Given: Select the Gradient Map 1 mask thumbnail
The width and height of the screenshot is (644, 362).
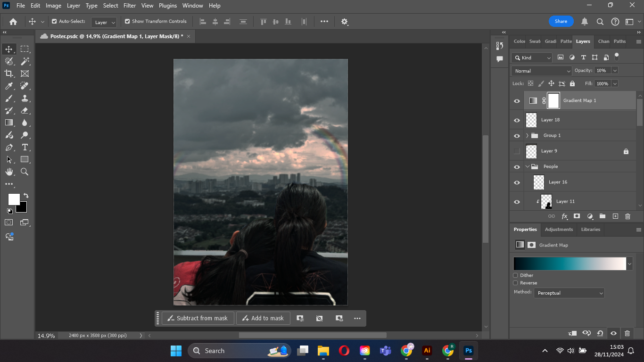Looking at the screenshot, I should pyautogui.click(x=553, y=101).
